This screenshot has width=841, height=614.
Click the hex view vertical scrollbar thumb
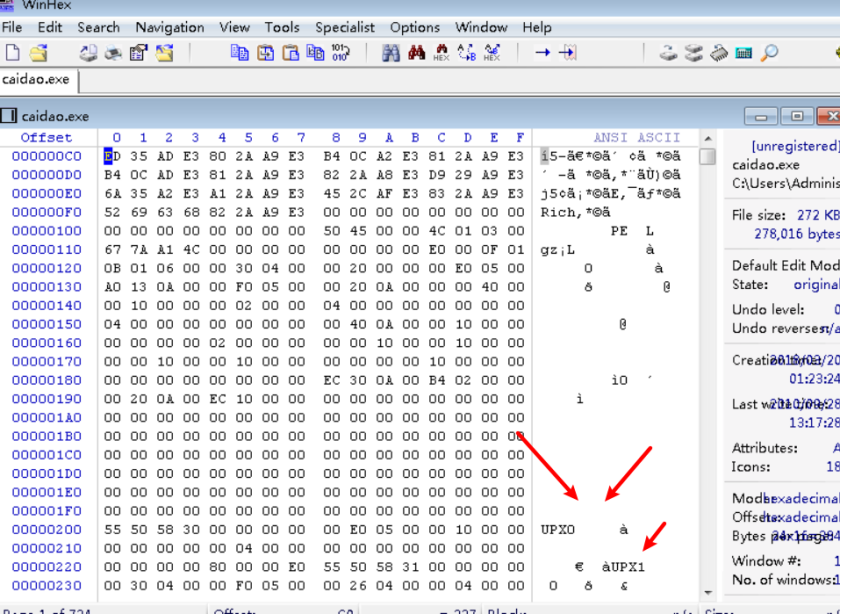pyautogui.click(x=708, y=157)
